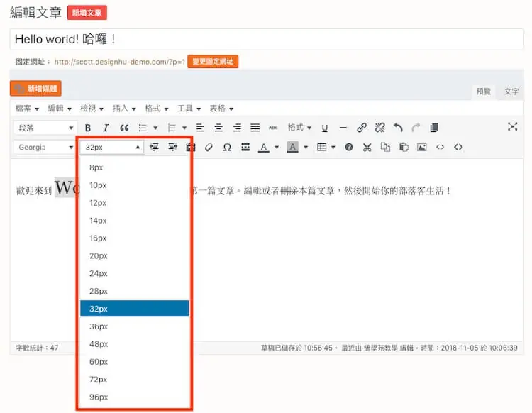Clear formatting with eraser icon
Screen dimensions: 532x413
tap(209, 148)
